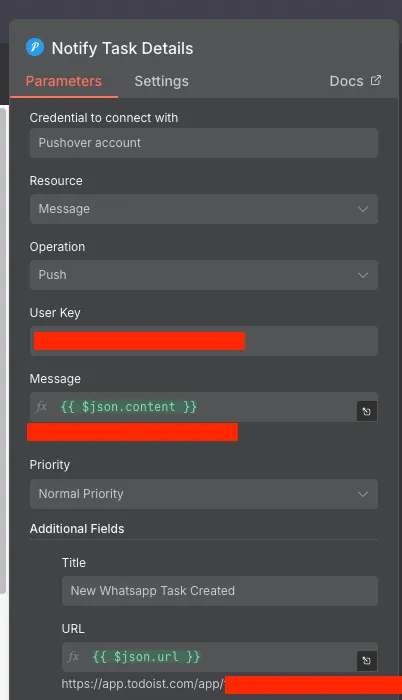Click the Additional Fields section heading
This screenshot has height=700, width=402.
(x=77, y=529)
